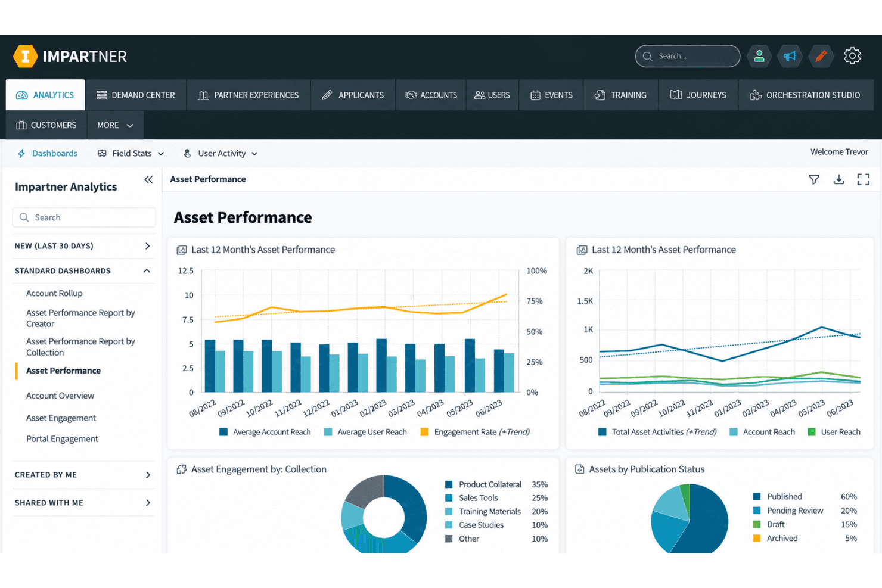Click the Impartner logo

point(70,57)
